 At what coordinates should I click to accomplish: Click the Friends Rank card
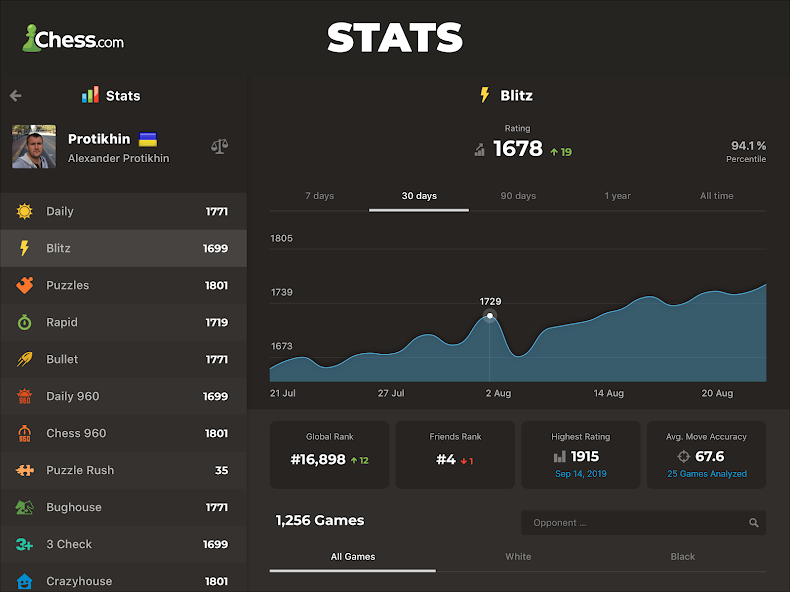coord(455,454)
